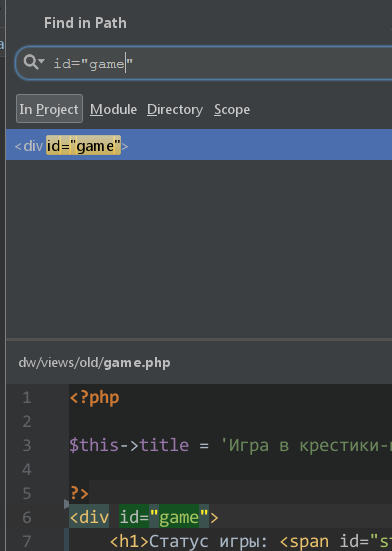Screen dimensions: 392x551
Task: Open search history magnifier dropdown
Action: (x=34, y=63)
